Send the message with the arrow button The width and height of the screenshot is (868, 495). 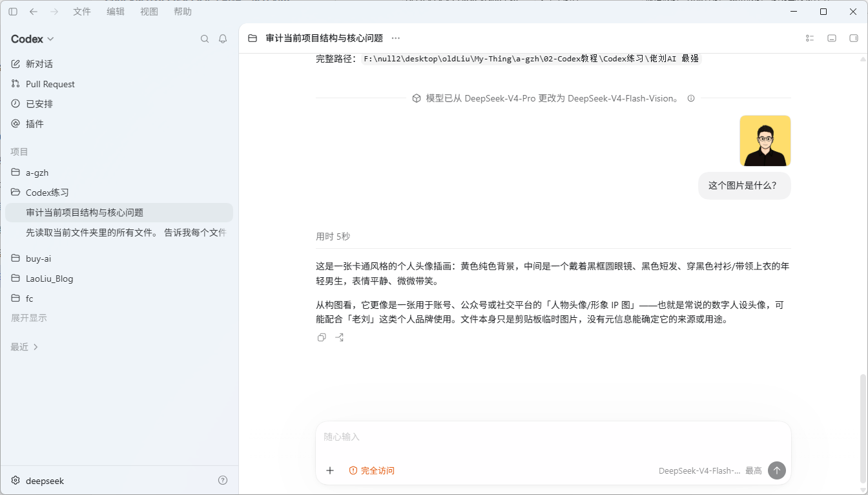[x=777, y=470]
